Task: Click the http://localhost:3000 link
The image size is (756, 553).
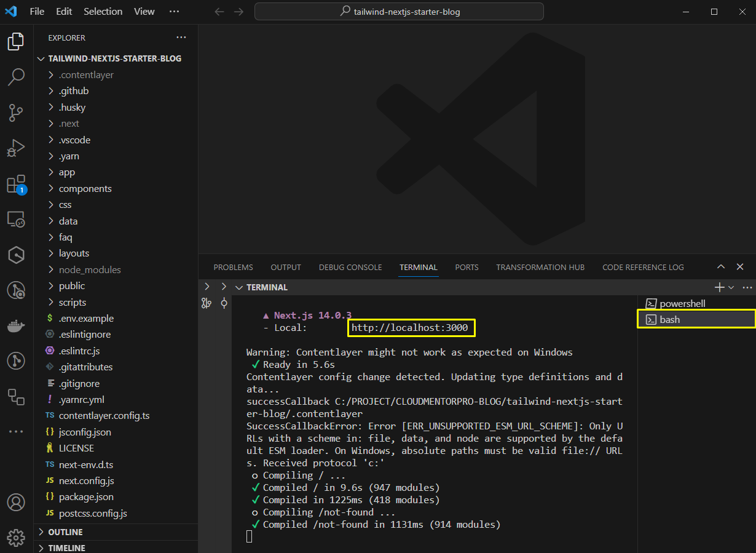Action: click(409, 328)
